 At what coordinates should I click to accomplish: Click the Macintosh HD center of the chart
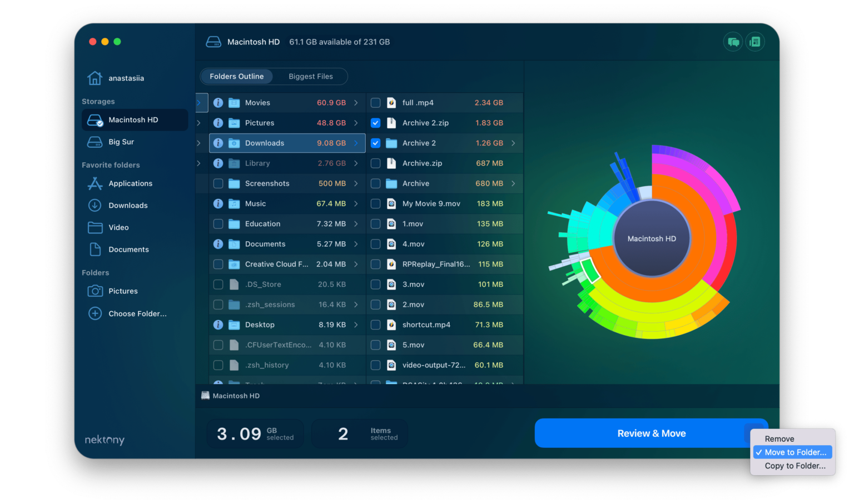pyautogui.click(x=651, y=238)
